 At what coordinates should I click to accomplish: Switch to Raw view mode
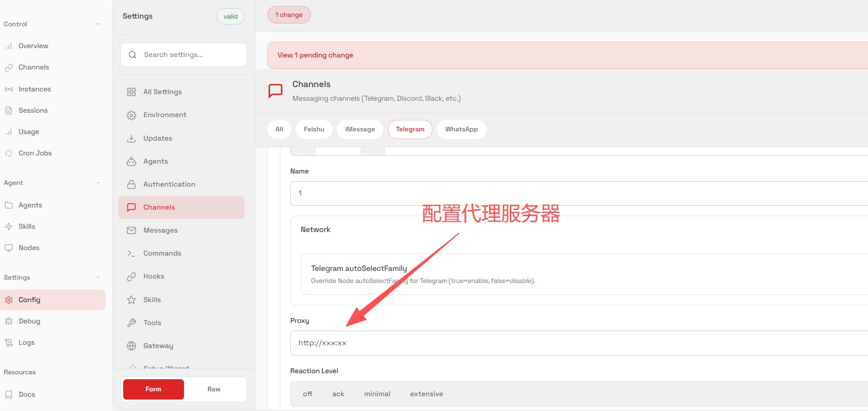pyautogui.click(x=214, y=389)
